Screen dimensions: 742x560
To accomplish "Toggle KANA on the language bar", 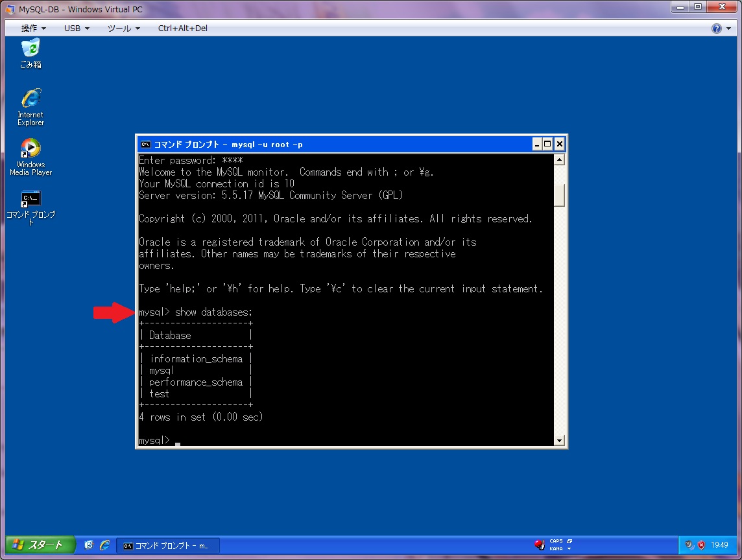I will [x=556, y=548].
